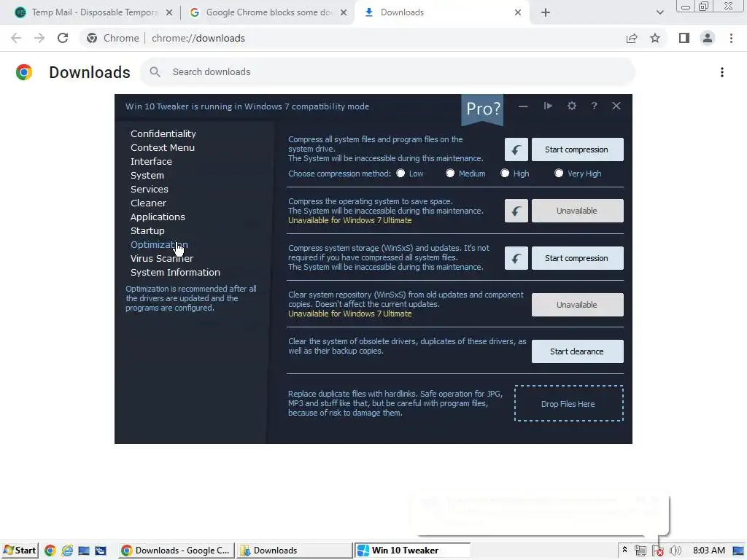Click Unavailable button for operating system compression
Image resolution: width=747 pixels, height=560 pixels.
coord(578,211)
